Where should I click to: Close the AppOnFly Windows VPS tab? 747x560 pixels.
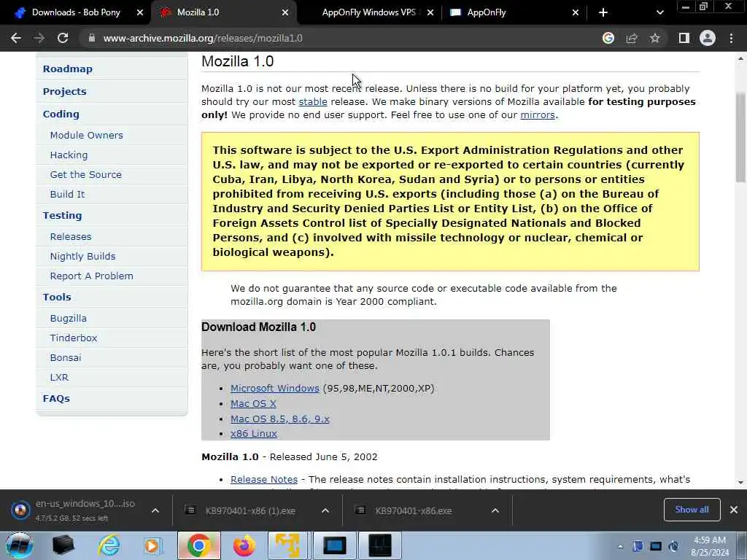(x=430, y=12)
